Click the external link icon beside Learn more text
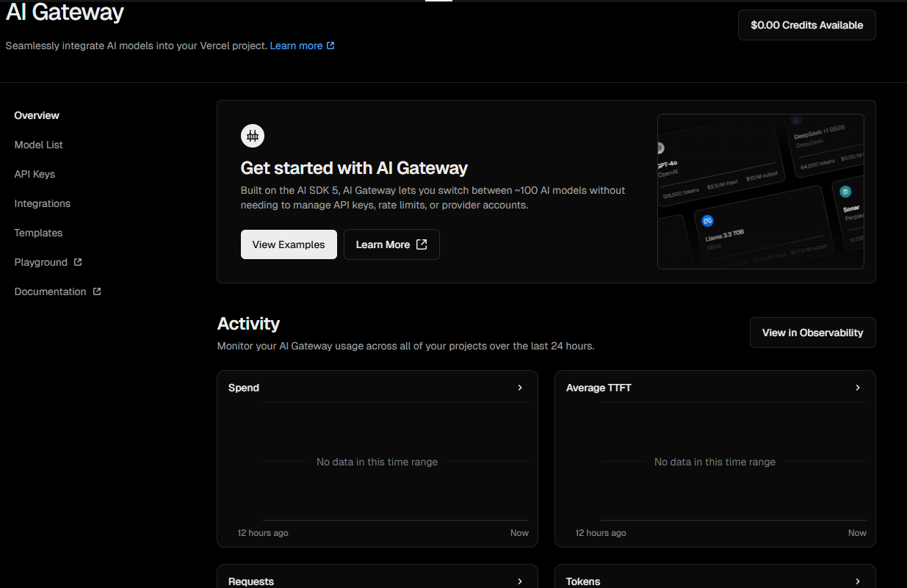 click(332, 45)
